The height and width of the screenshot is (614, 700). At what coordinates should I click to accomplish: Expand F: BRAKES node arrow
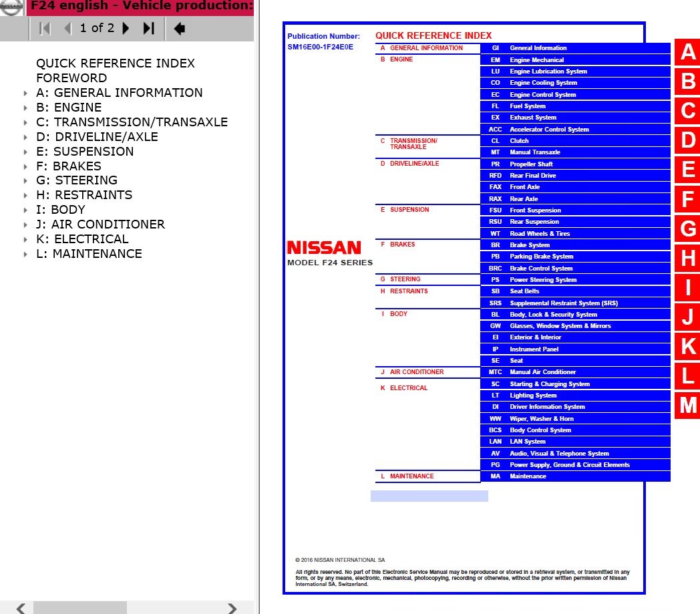click(25, 166)
